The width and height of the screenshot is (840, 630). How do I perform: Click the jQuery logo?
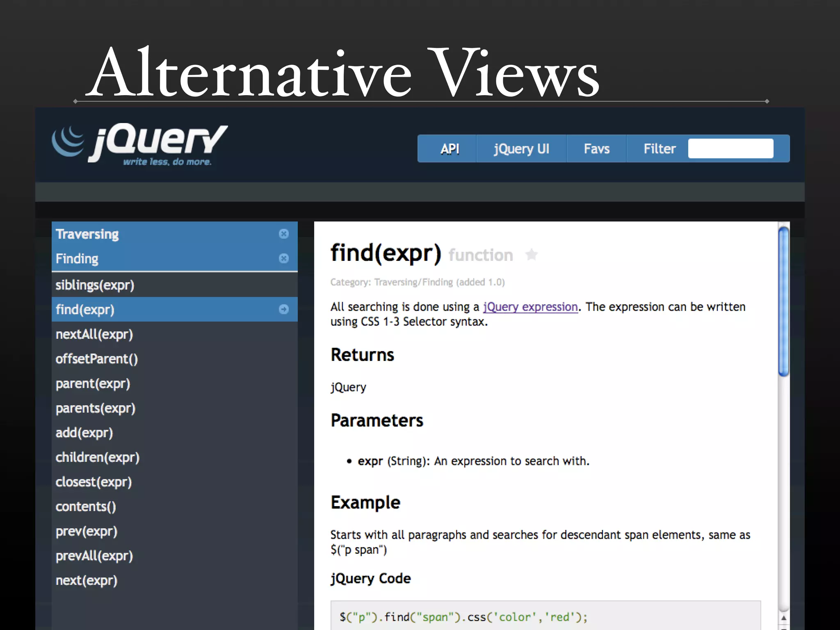pyautogui.click(x=139, y=144)
